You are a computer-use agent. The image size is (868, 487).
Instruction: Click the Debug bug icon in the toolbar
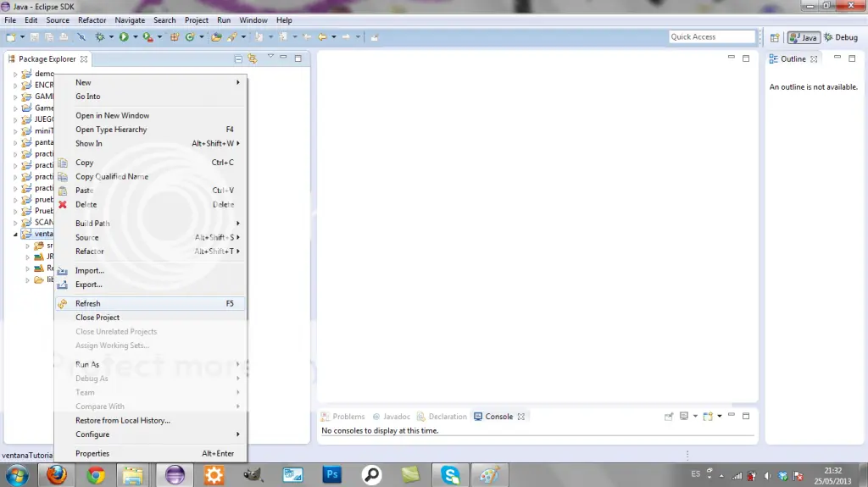click(100, 37)
